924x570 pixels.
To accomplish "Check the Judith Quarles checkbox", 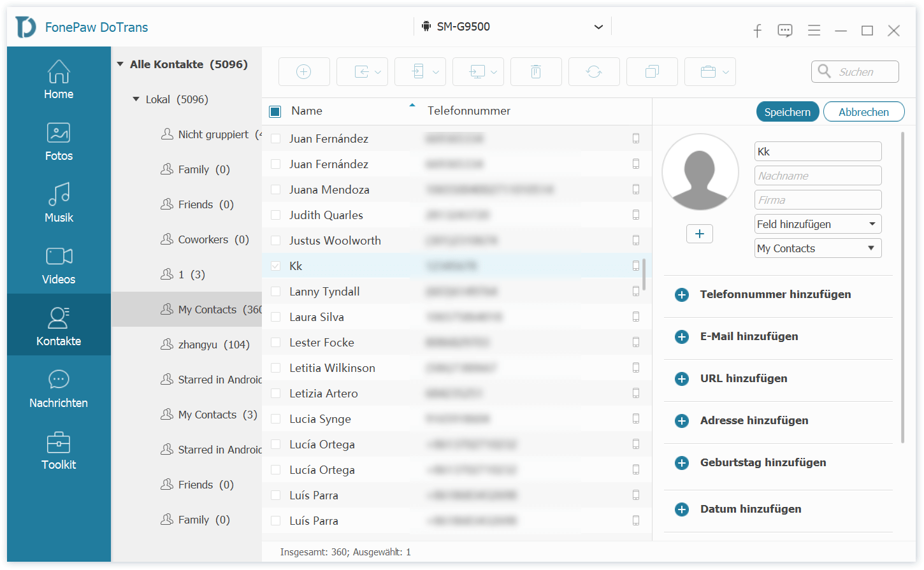I will (x=276, y=215).
